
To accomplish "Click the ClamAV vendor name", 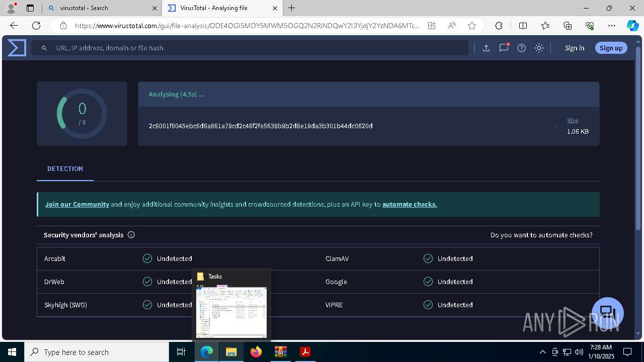I will pyautogui.click(x=337, y=258).
